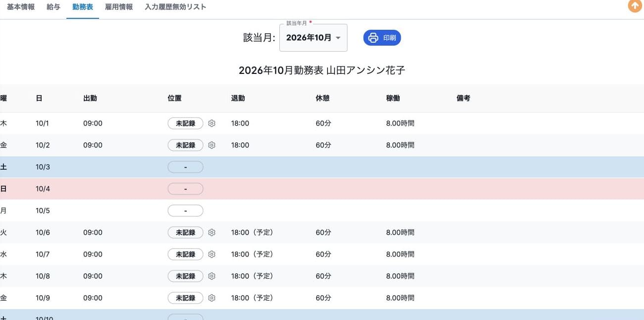Screen dimensions: 644x320
Task: Click the title 2026年10月勤務表 山田アンシン花子
Action: click(x=322, y=70)
